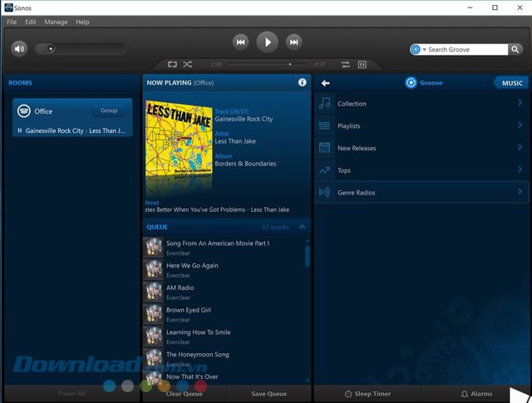Click the volume slider track
532x403 pixels.
(x=83, y=49)
